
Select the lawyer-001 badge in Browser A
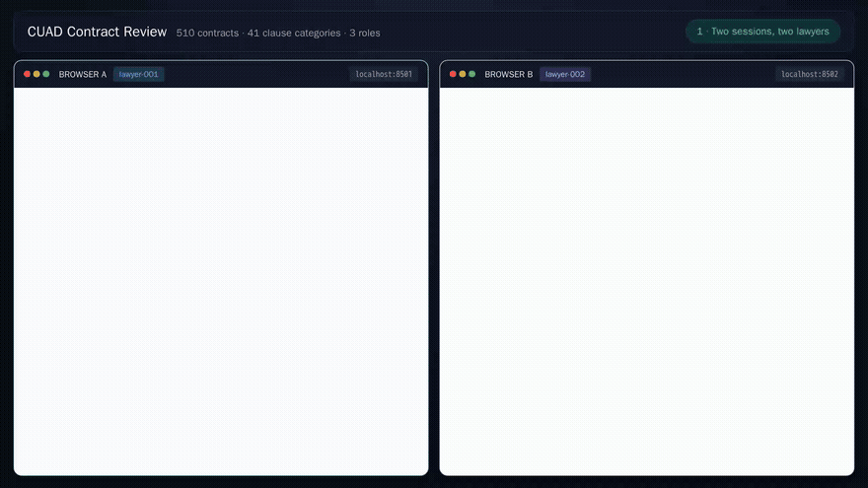[138, 74]
